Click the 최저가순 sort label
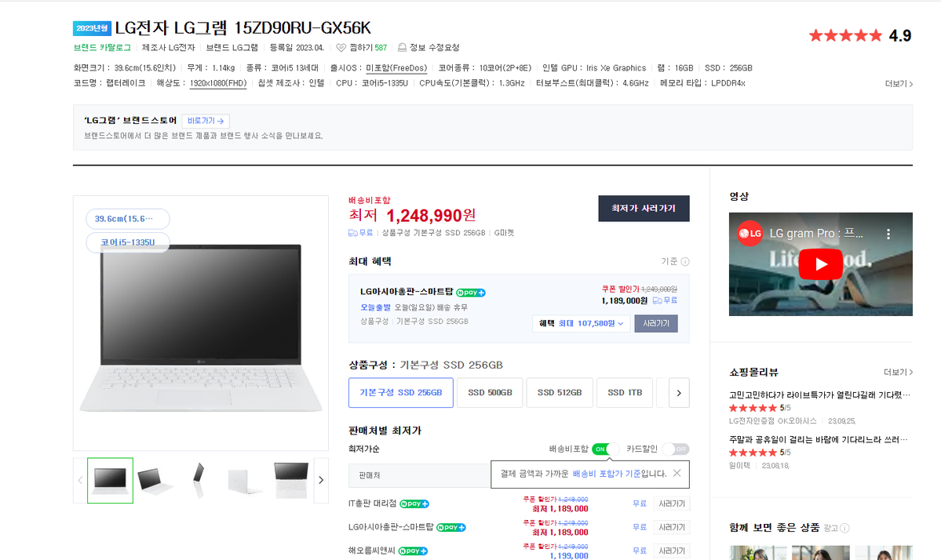941x560 pixels. coord(363,449)
